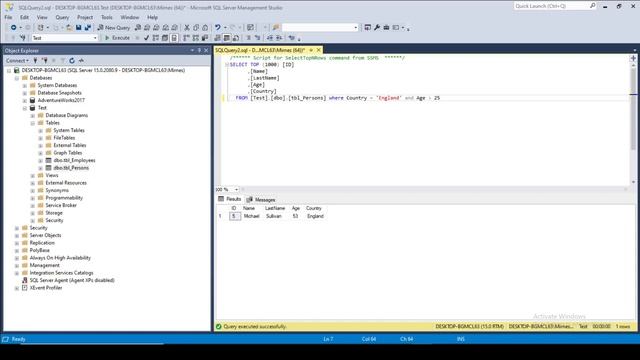
Task: Toggle IntelliSense Enabled button
Action: click(174, 38)
